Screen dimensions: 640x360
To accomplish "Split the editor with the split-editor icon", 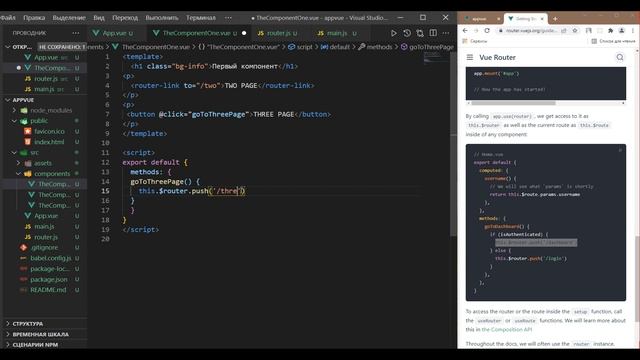I will coord(433,33).
